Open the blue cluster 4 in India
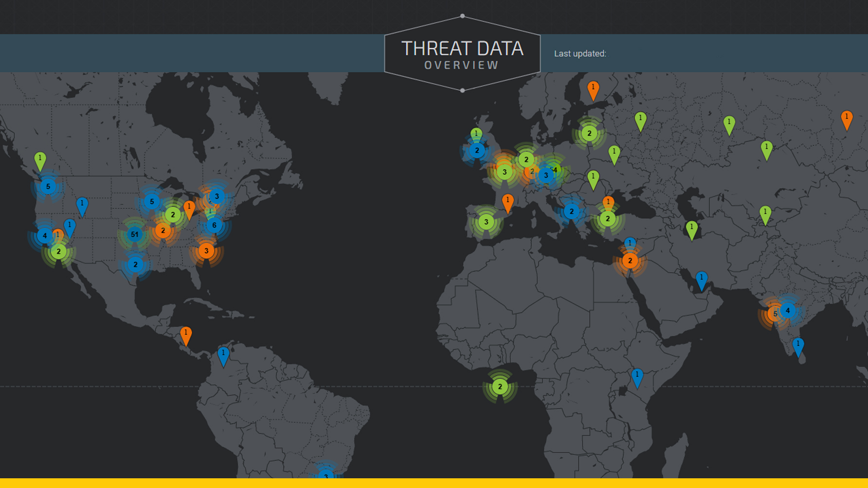Screen dimensions: 868x488 click(x=788, y=311)
